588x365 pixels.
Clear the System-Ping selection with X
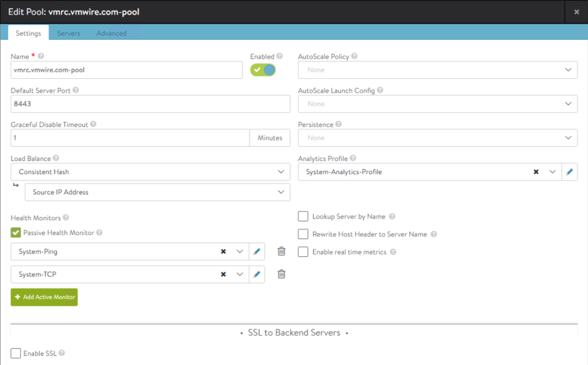tap(223, 251)
